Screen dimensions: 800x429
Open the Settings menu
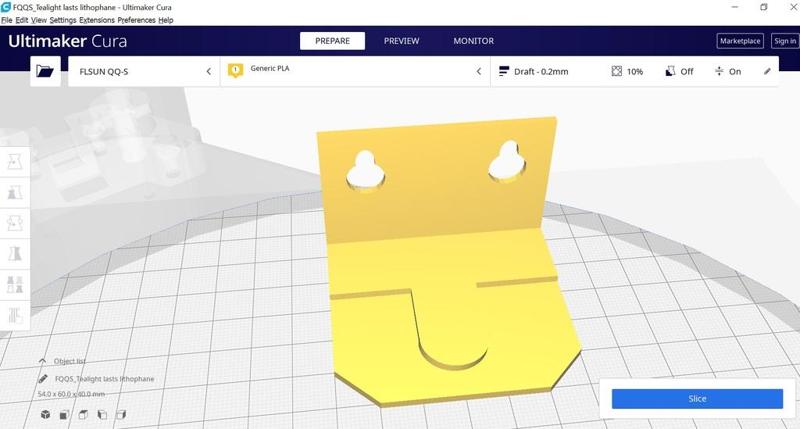[63, 20]
